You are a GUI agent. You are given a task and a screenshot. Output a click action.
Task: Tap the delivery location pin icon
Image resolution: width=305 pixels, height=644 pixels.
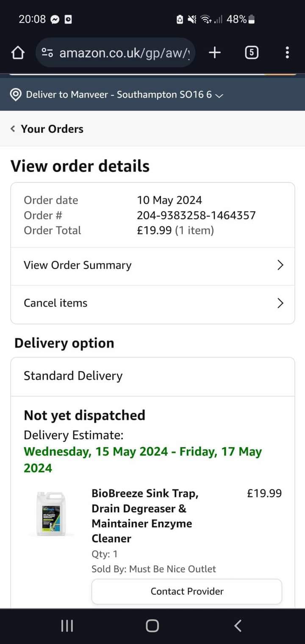point(16,94)
